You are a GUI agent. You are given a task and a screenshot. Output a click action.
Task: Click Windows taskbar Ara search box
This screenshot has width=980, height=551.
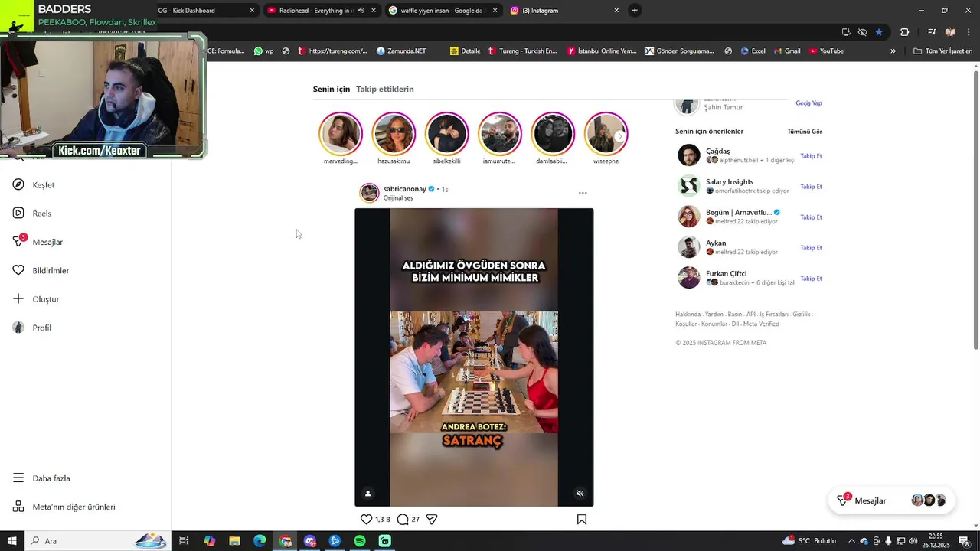96,541
